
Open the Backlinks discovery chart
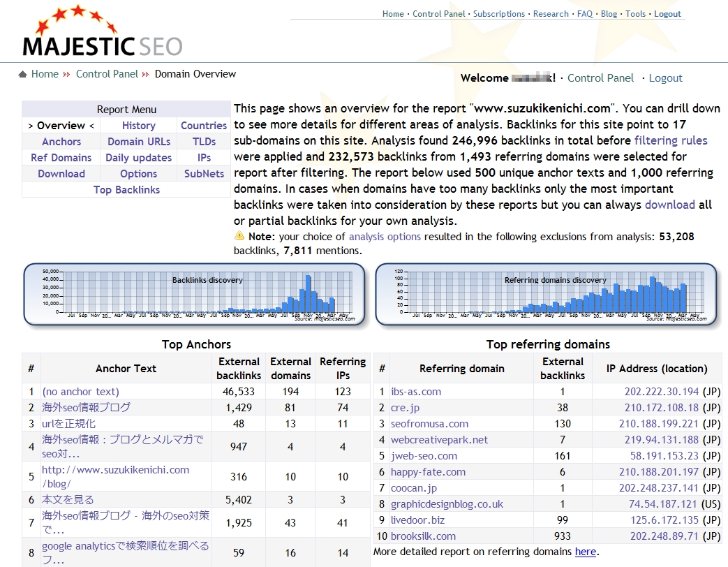(194, 295)
